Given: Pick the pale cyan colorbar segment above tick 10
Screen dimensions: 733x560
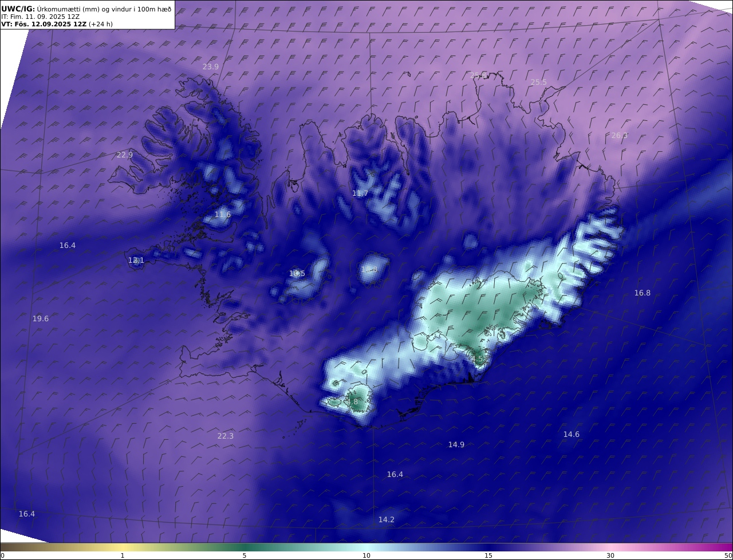Looking at the screenshot, I should point(366,547).
